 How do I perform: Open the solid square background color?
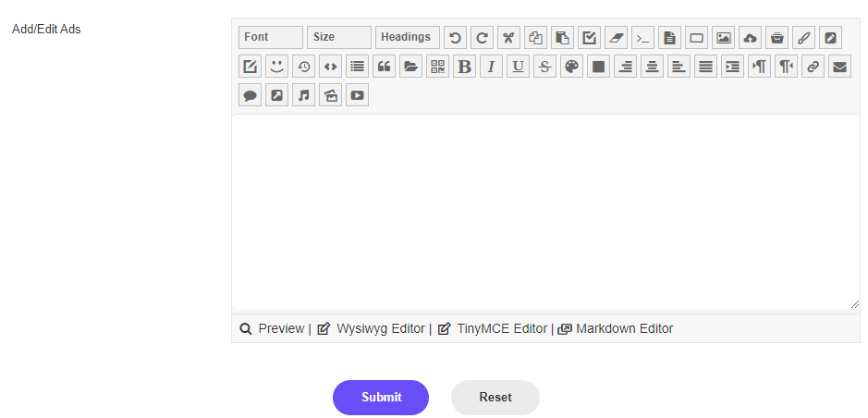(x=598, y=67)
